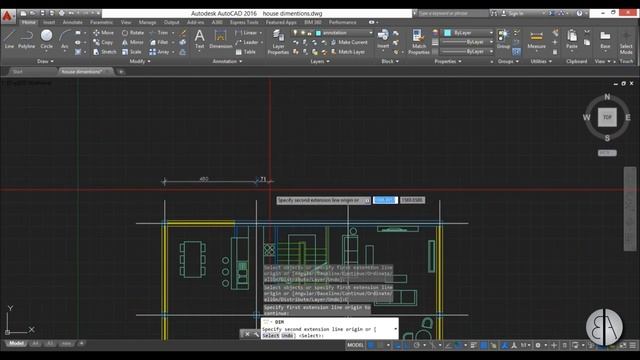This screenshot has height=360, width=640.
Task: Toggle polar tracking in status bar
Action: click(416, 345)
